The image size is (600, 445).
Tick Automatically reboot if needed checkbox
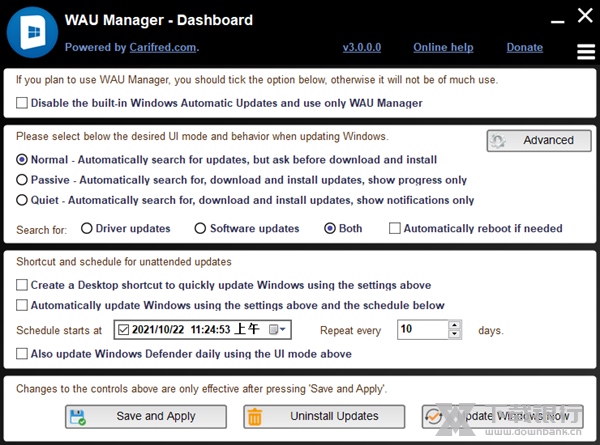click(395, 229)
